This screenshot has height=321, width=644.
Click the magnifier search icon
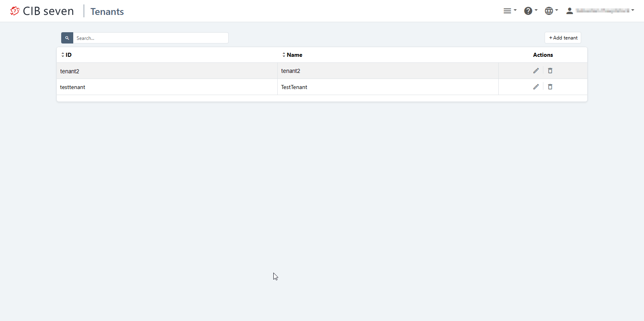point(67,38)
